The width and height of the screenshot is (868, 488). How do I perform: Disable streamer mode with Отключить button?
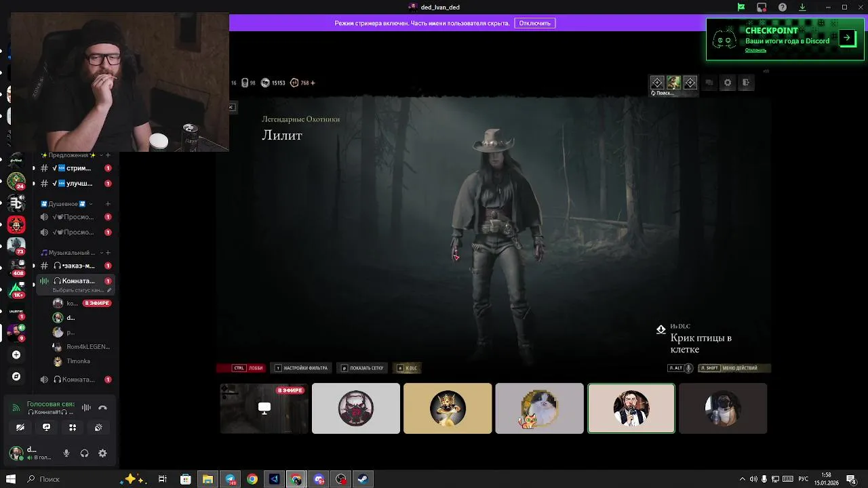pos(535,23)
